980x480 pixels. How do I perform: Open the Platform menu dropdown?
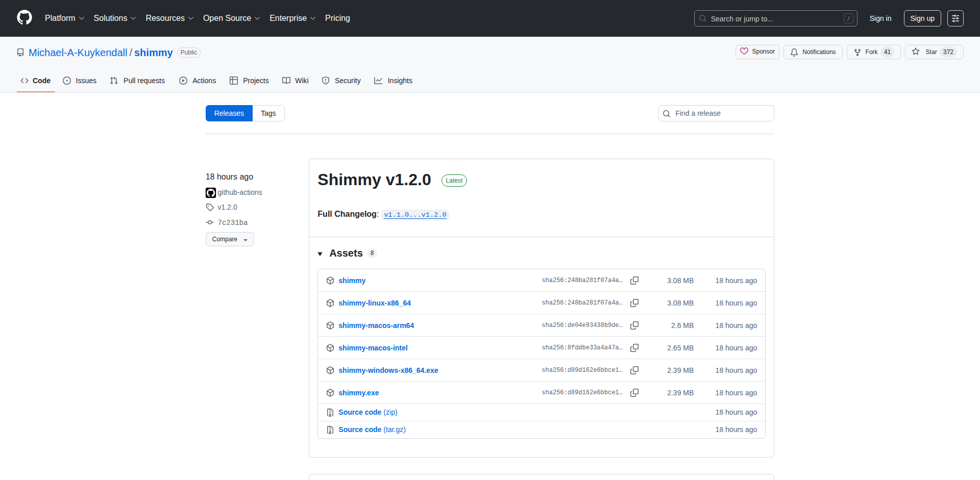65,18
